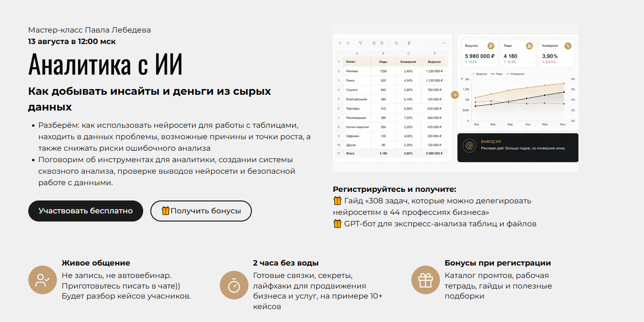This screenshot has height=322, width=644.
Task: Click the "Выручка" entry in the chart legend
Action: click(x=479, y=74)
